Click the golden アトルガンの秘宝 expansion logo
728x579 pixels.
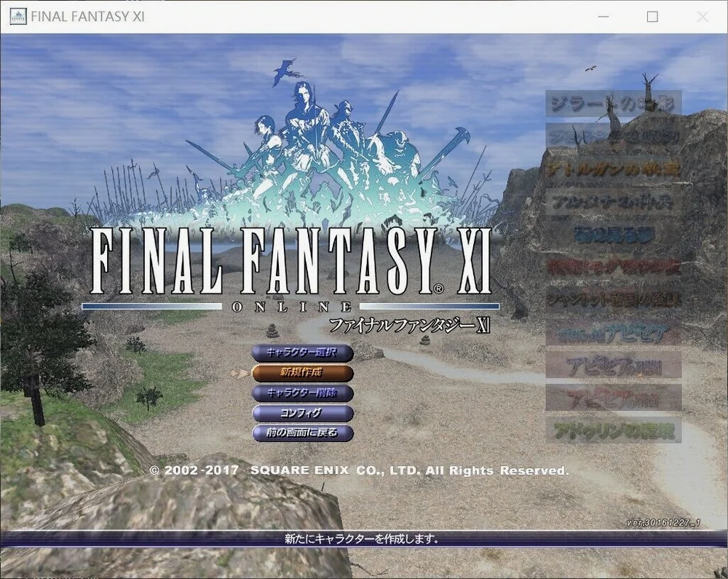pos(613,169)
